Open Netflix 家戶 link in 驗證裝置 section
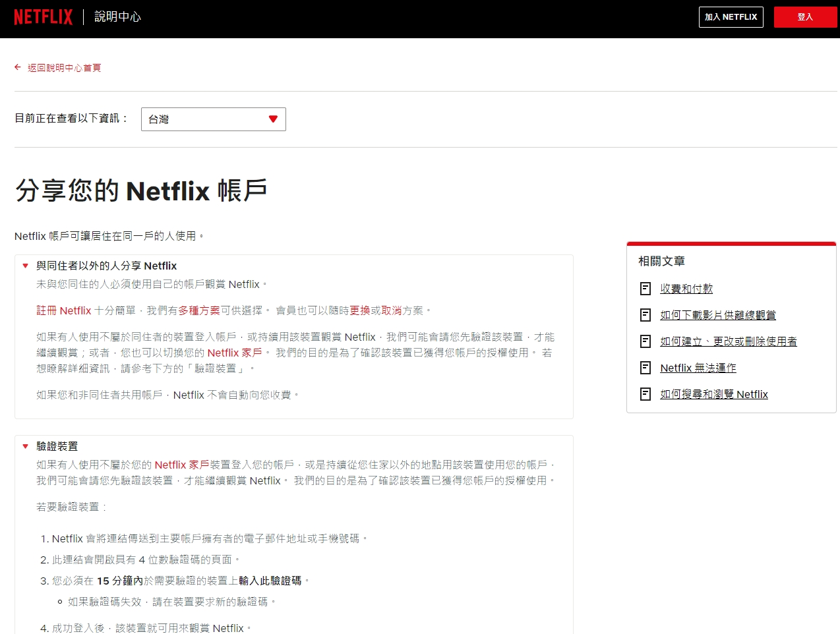840x634 pixels. (x=182, y=465)
